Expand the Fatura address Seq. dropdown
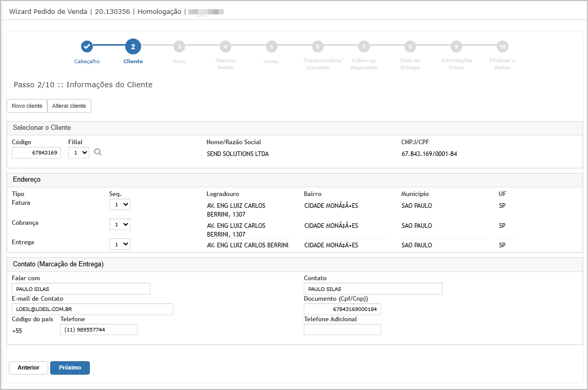 point(120,204)
